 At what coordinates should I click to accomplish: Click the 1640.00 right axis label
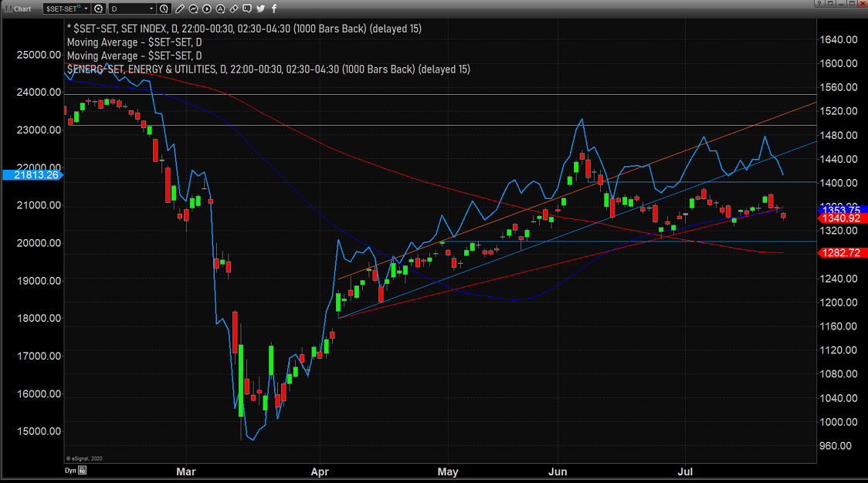click(838, 40)
